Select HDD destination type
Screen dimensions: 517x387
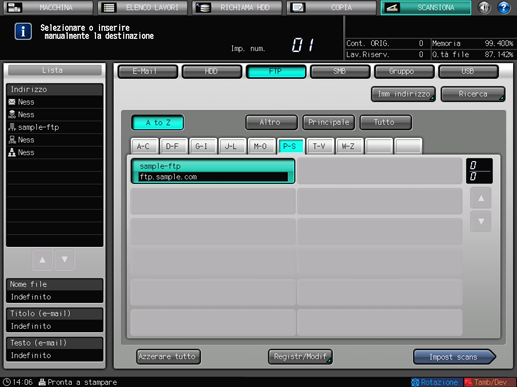click(x=212, y=71)
